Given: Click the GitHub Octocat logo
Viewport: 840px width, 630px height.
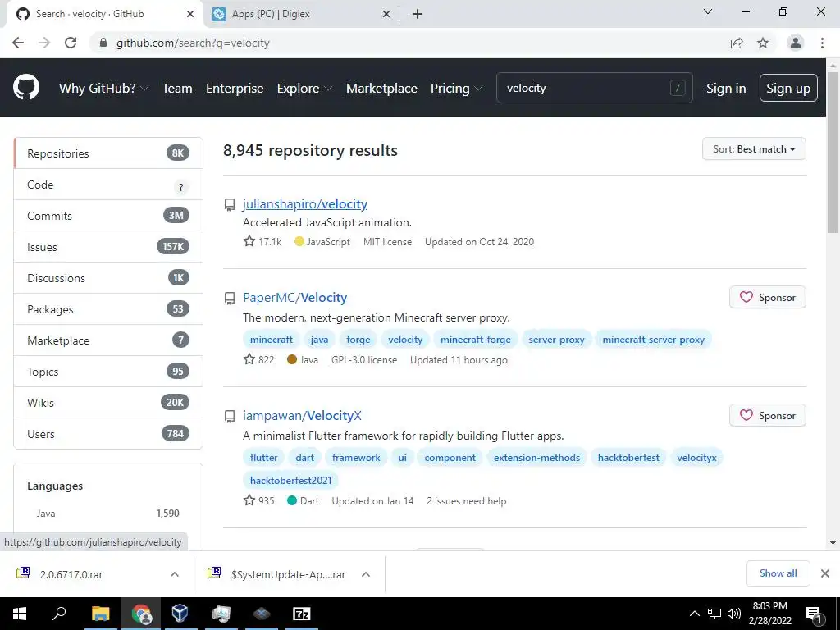Looking at the screenshot, I should tap(25, 88).
